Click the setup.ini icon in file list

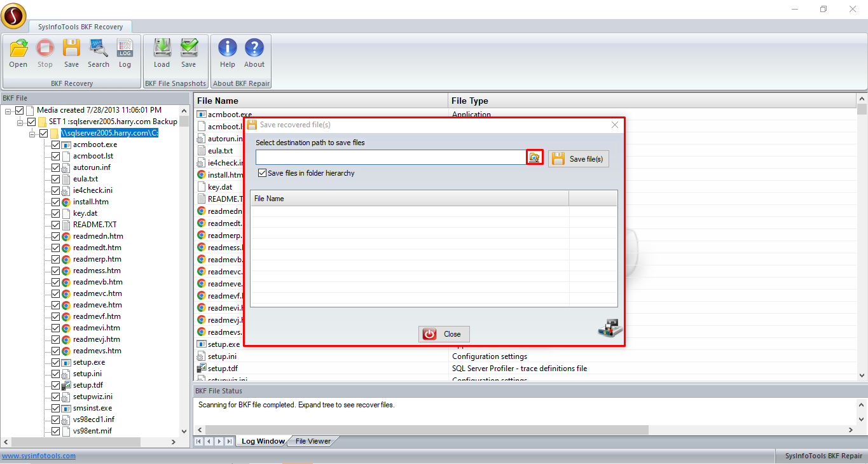[x=202, y=356]
